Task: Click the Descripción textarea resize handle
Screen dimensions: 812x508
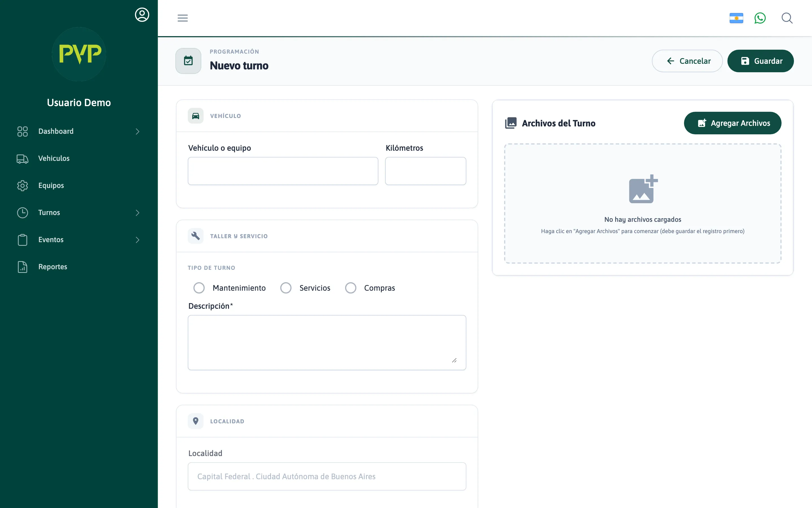Action: tap(454, 360)
